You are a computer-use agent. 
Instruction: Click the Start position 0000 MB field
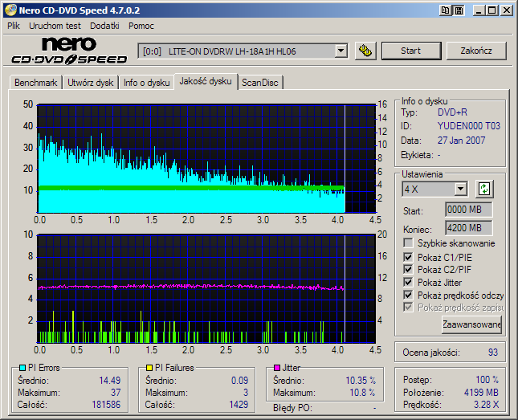468,210
